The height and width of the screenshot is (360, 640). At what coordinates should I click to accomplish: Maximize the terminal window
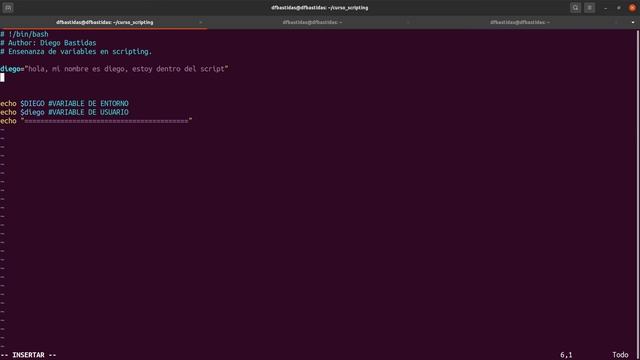pos(619,8)
